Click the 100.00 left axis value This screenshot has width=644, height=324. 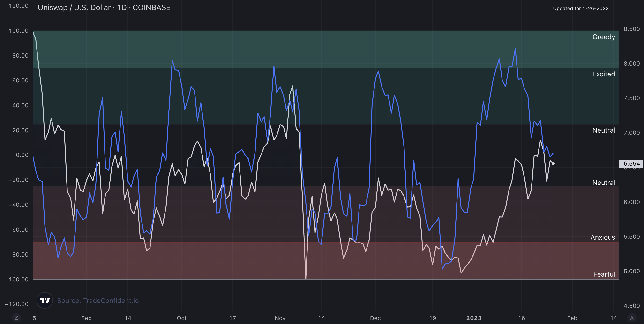pyautogui.click(x=19, y=31)
